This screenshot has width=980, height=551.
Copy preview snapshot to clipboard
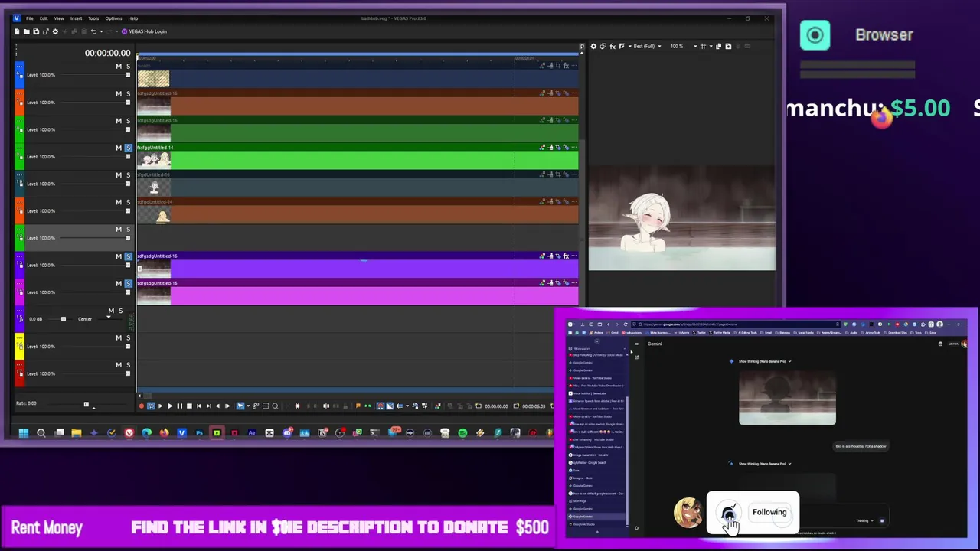point(718,47)
